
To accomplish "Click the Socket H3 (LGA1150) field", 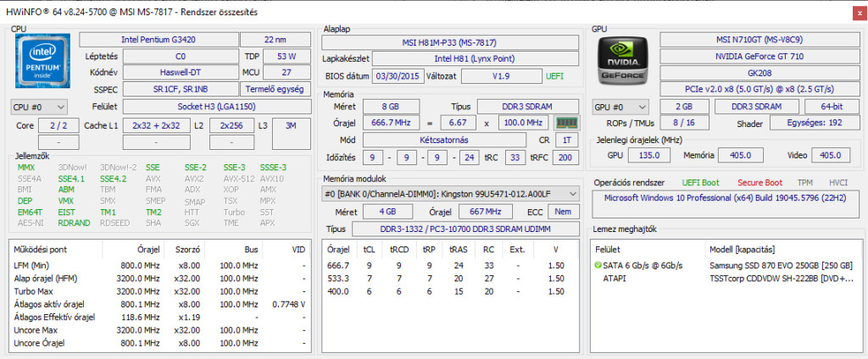I will pos(216,106).
